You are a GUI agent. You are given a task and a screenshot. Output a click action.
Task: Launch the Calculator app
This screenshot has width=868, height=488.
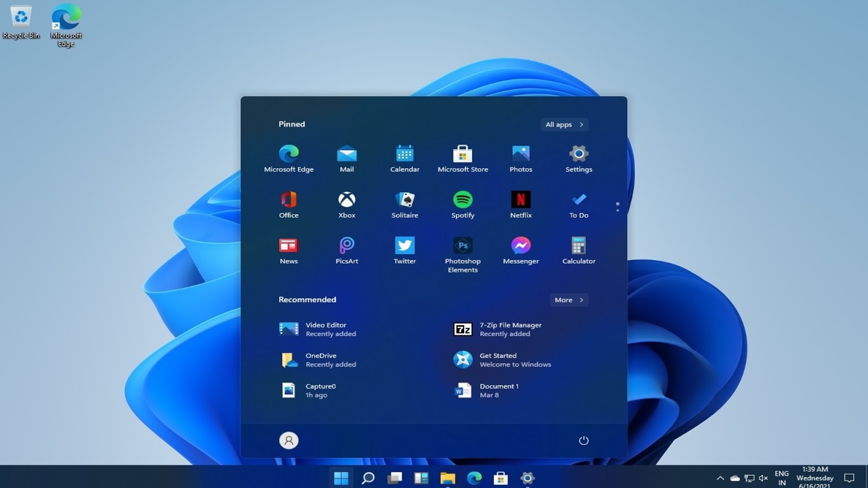[x=578, y=247]
